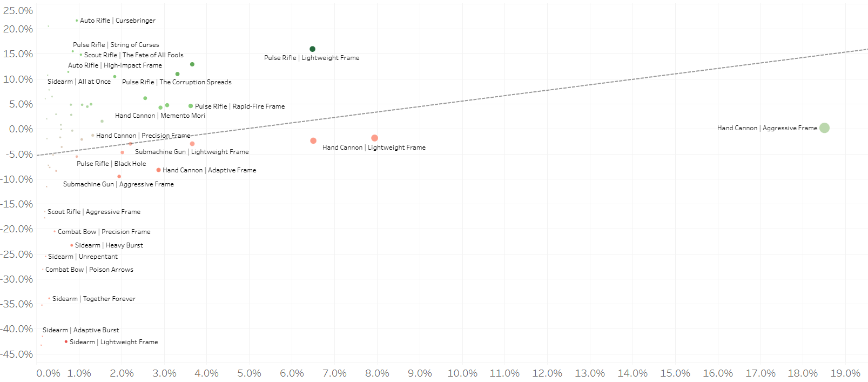Image resolution: width=868 pixels, height=382 pixels.
Task: Click the Combat Bow Precision Frame dot
Action: pos(55,232)
